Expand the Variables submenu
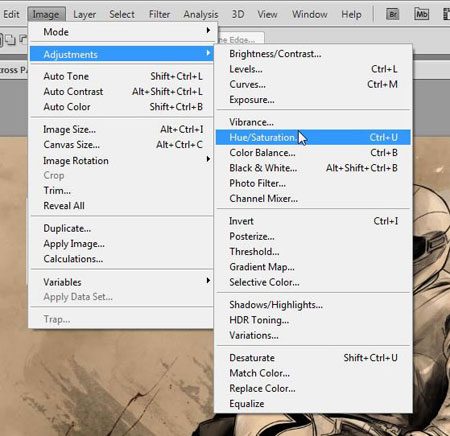 click(x=122, y=282)
